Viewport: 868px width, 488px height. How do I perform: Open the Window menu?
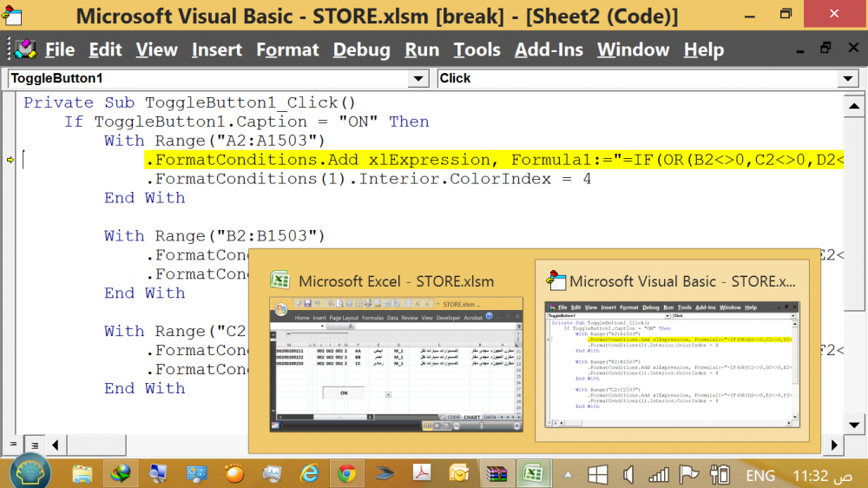click(633, 49)
